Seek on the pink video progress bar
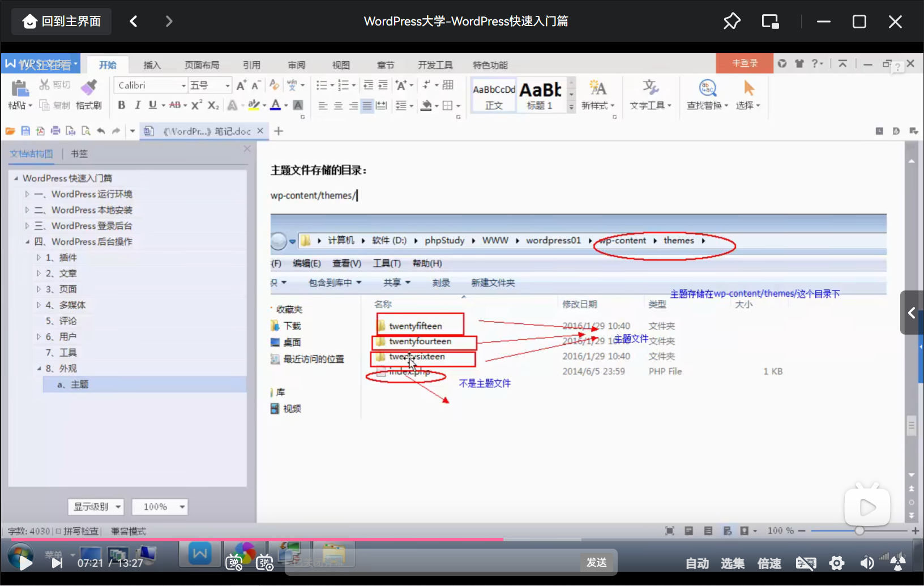This screenshot has width=924, height=586. point(462,540)
